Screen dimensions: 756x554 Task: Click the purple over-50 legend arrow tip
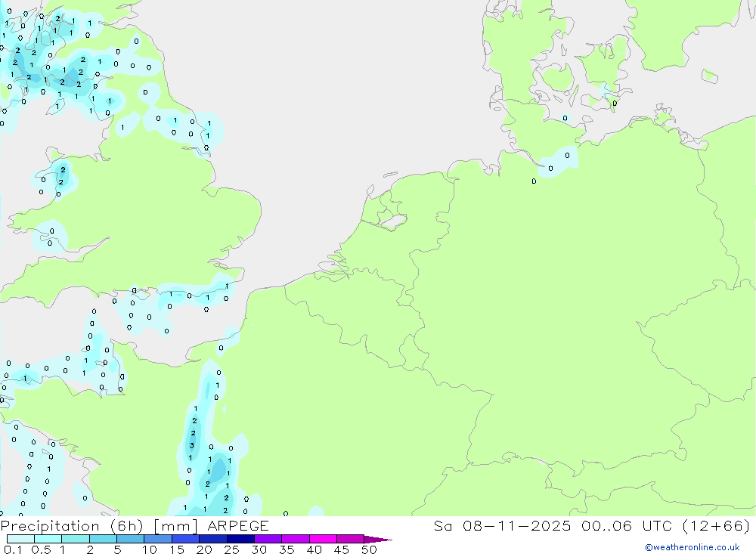(378, 539)
